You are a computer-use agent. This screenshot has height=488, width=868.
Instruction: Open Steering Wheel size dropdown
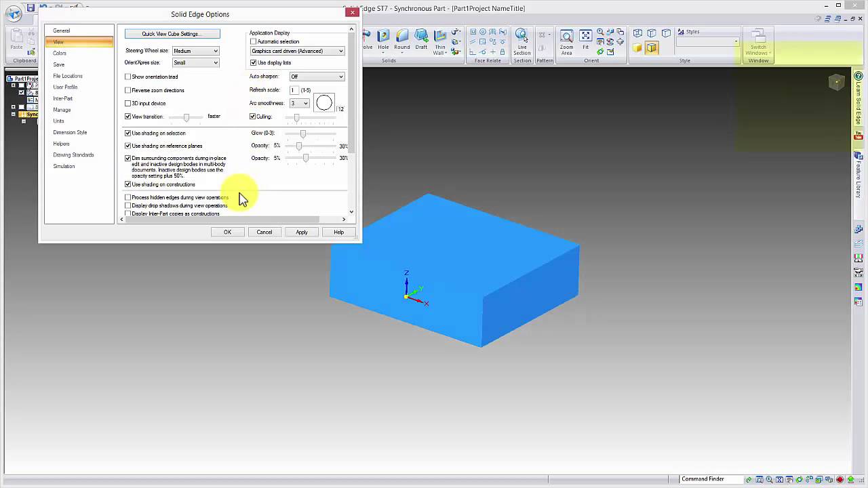pos(195,51)
